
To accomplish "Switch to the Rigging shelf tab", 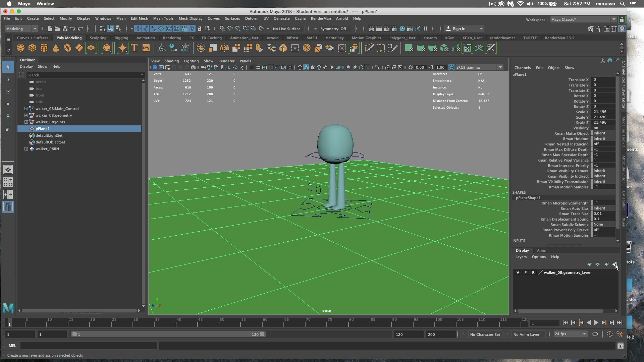I will [121, 38].
